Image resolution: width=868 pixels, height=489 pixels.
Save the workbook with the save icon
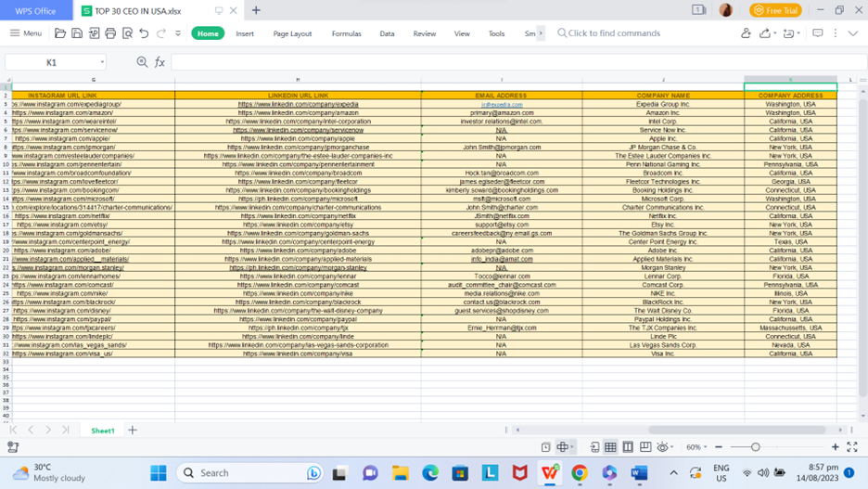coord(77,33)
